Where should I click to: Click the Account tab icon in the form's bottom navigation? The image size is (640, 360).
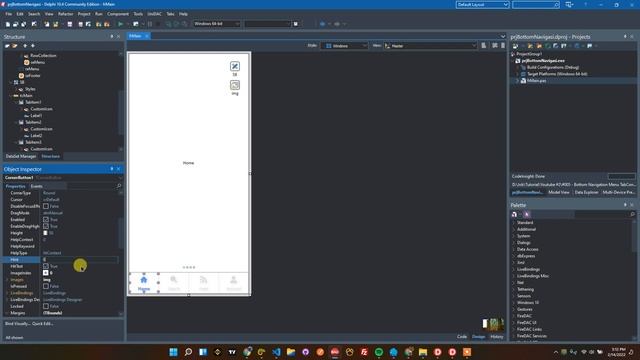click(233, 280)
